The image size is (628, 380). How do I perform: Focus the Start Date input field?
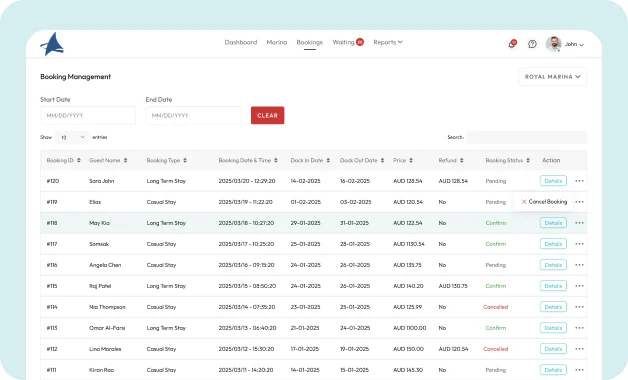88,115
